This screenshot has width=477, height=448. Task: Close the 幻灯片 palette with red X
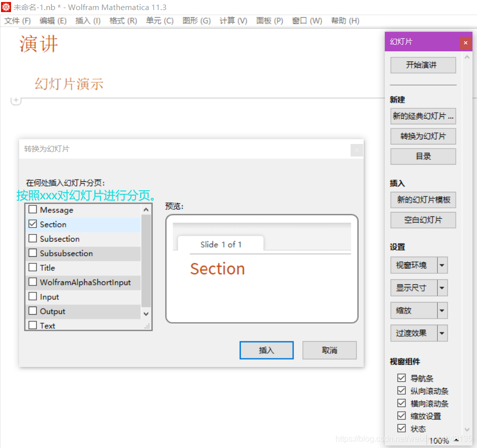(465, 43)
